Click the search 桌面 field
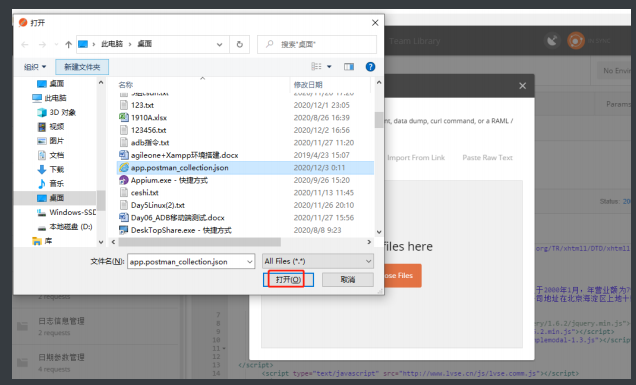Screen dimensions: 636x385 317,44
